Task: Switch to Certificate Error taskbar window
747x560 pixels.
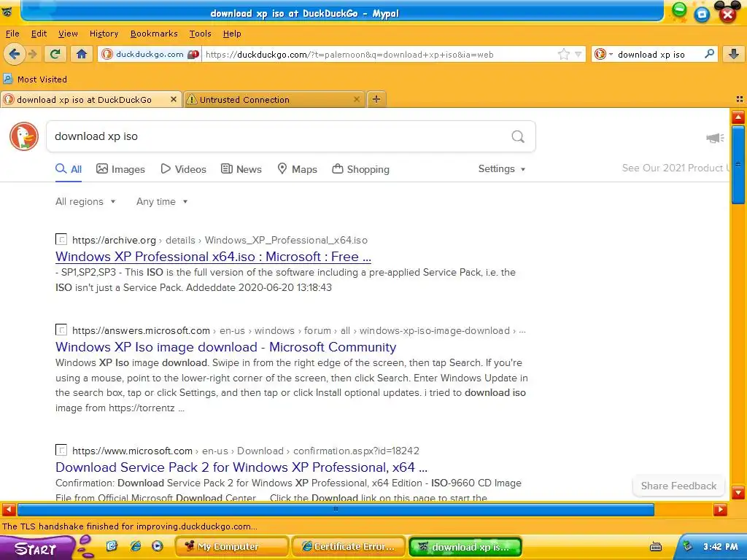Action: (349, 547)
